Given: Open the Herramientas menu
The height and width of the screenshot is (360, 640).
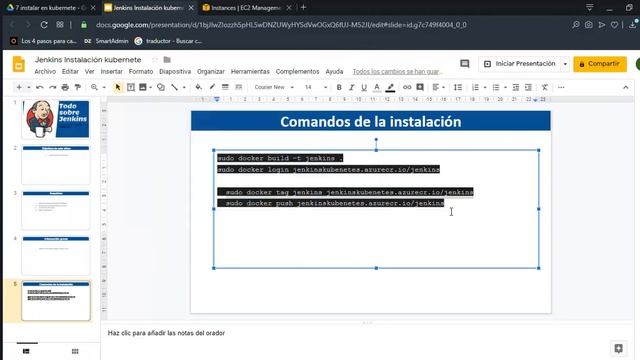Looking at the screenshot, I should pyautogui.click(x=250, y=71).
